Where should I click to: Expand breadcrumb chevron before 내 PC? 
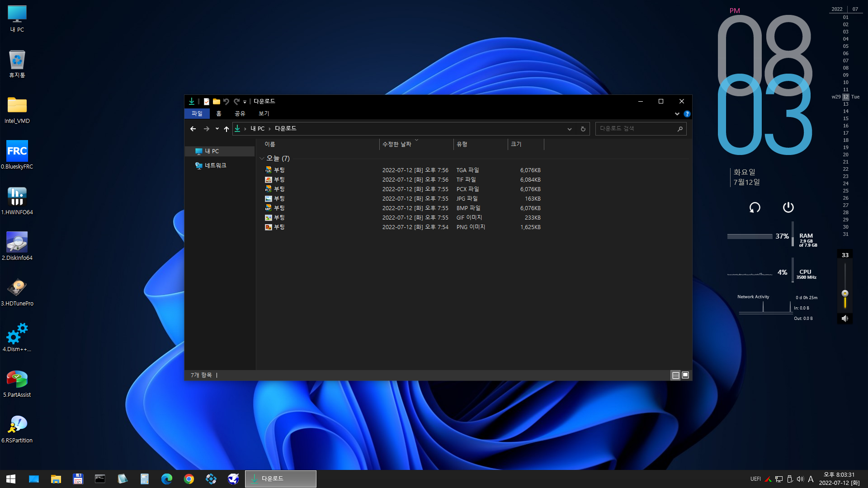[245, 129]
